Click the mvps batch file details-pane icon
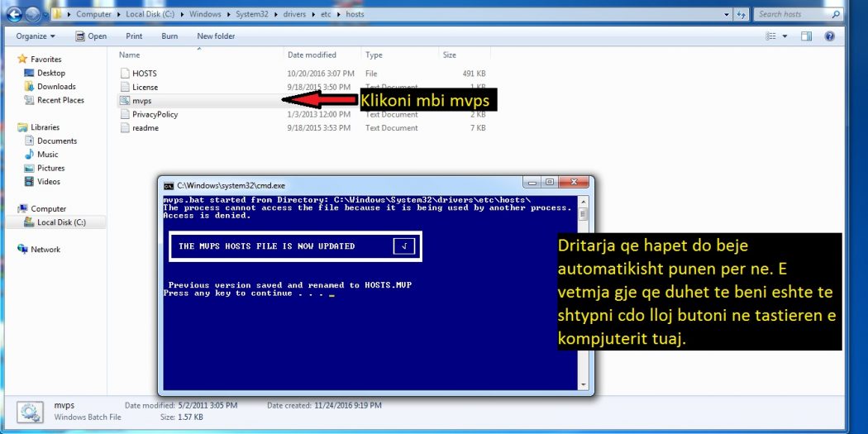This screenshot has width=868, height=434. (31, 412)
